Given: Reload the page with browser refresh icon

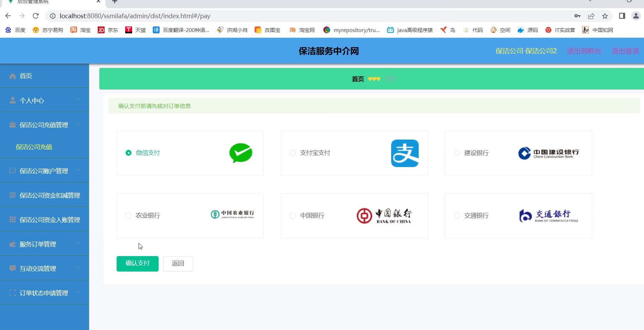Looking at the screenshot, I should (x=36, y=16).
